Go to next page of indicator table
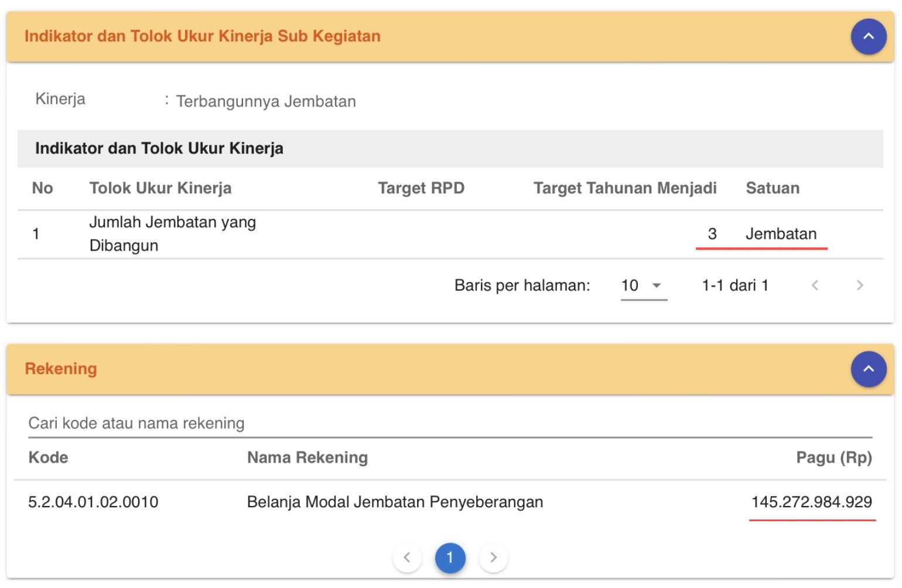The image size is (902, 588). point(859,286)
